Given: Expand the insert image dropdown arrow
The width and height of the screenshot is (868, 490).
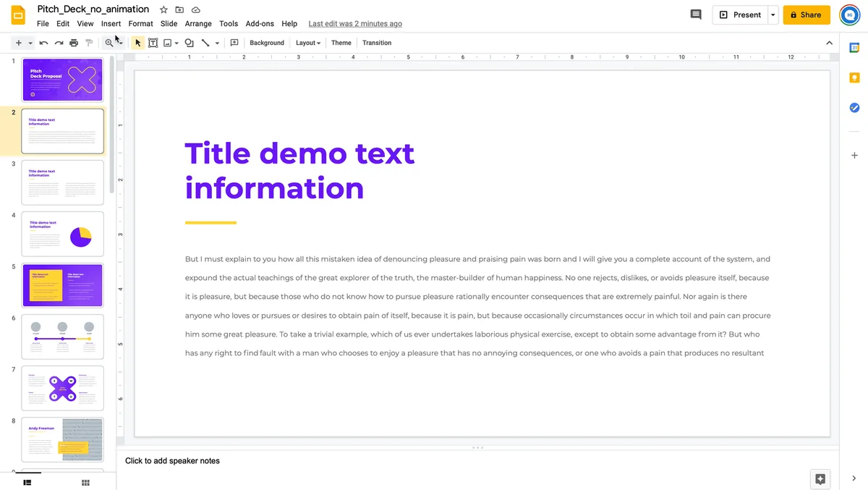Looking at the screenshot, I should 176,43.
